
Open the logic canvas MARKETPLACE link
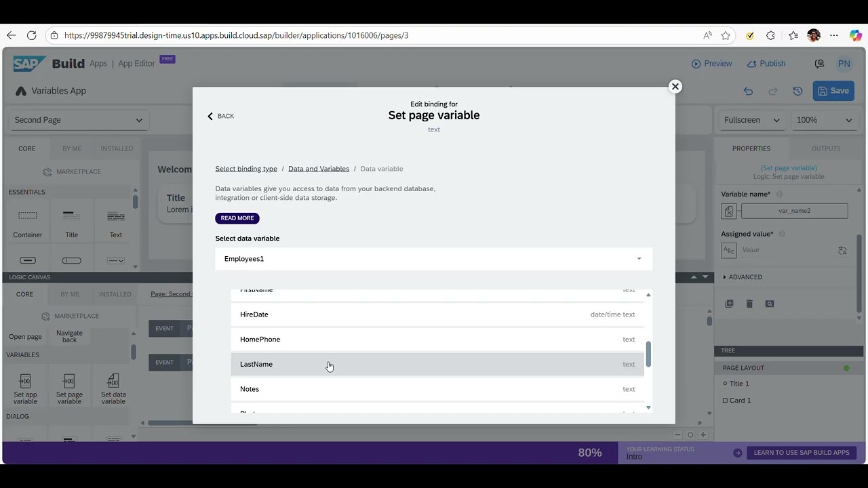pyautogui.click(x=70, y=316)
